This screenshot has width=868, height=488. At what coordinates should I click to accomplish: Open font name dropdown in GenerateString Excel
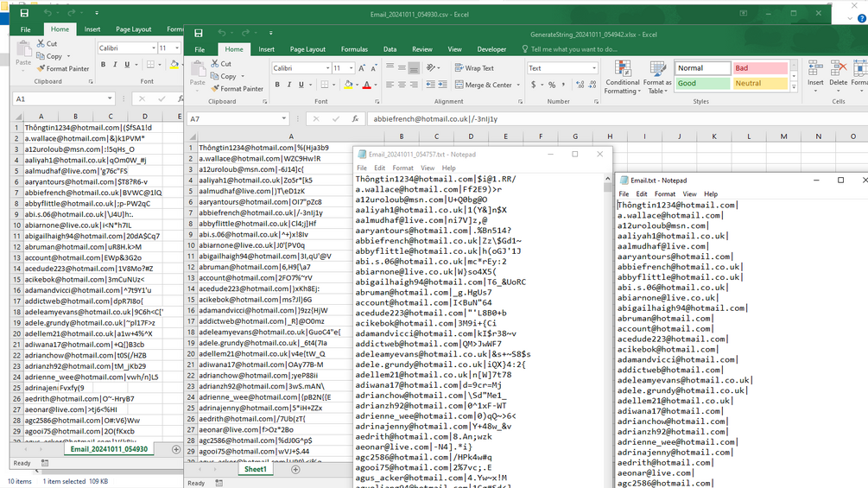click(327, 68)
